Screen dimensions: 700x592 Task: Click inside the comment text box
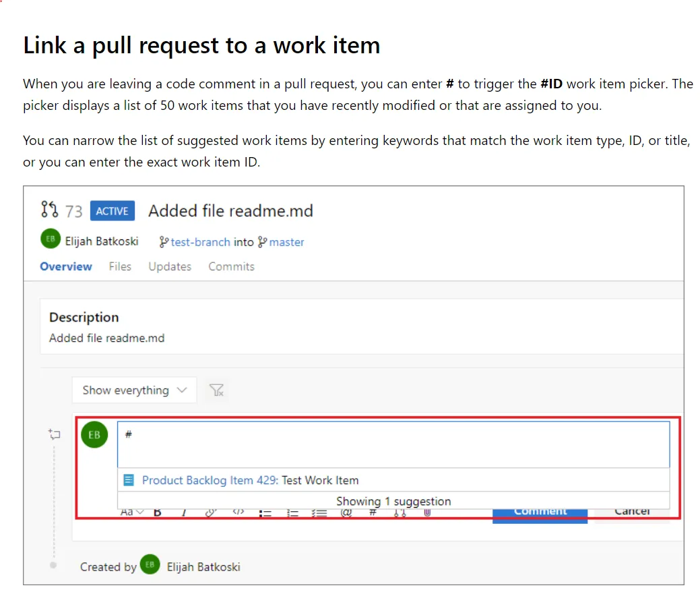393,444
